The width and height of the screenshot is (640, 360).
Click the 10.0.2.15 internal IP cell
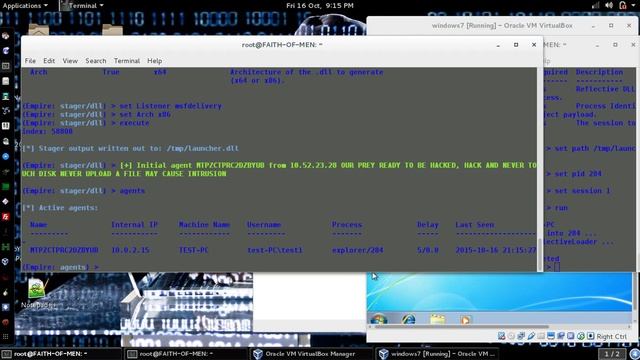click(130, 250)
